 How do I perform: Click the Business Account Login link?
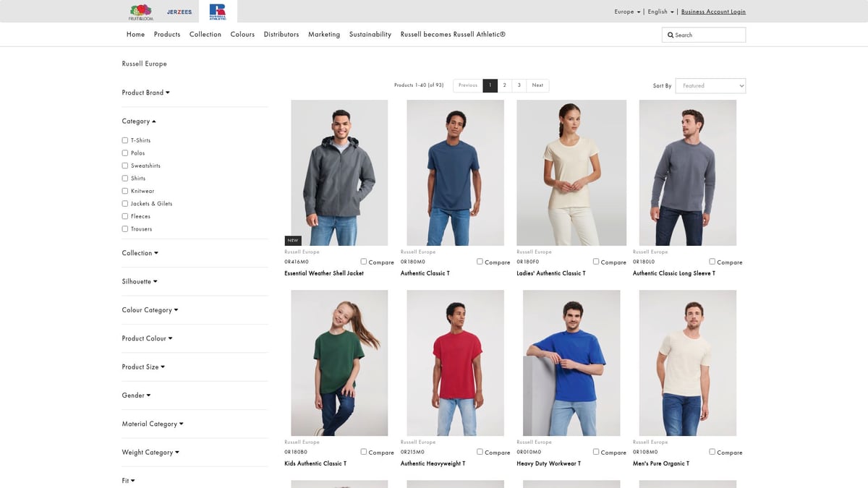[x=713, y=12]
